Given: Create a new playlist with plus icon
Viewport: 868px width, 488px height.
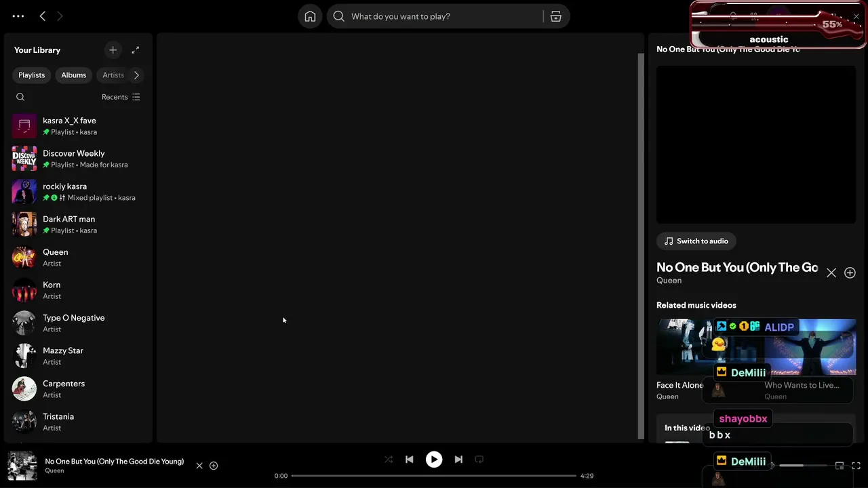Looking at the screenshot, I should [x=113, y=50].
